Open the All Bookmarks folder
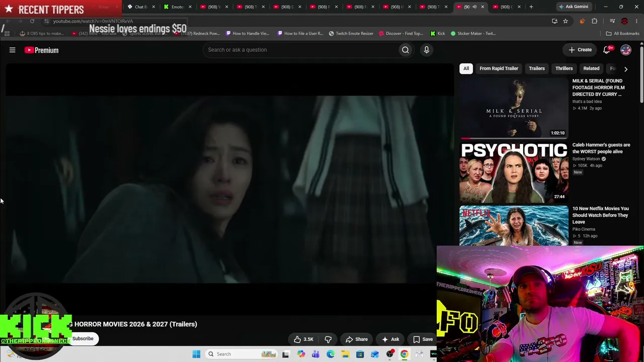644x362 pixels. pos(622,33)
